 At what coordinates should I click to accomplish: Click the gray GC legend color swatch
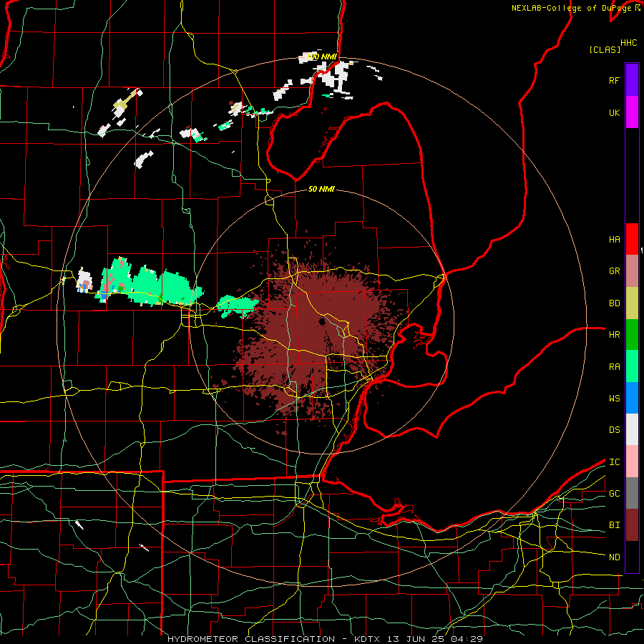(632, 493)
